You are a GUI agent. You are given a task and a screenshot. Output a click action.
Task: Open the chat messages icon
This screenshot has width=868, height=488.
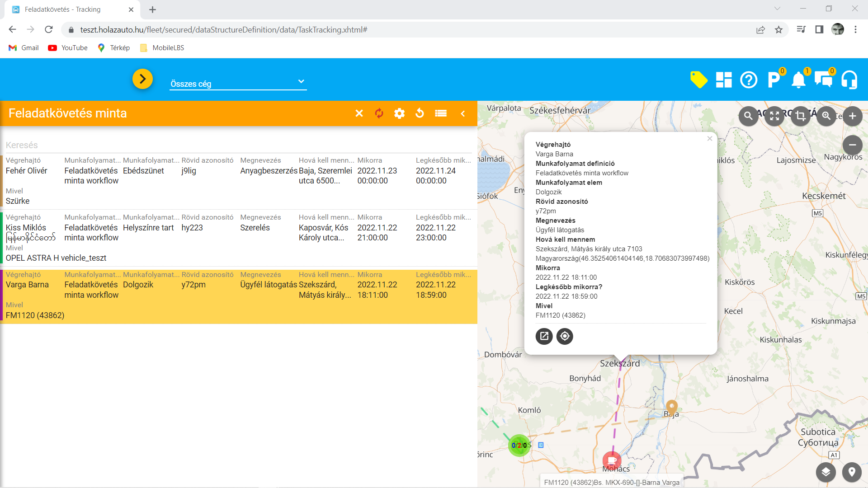[823, 80]
